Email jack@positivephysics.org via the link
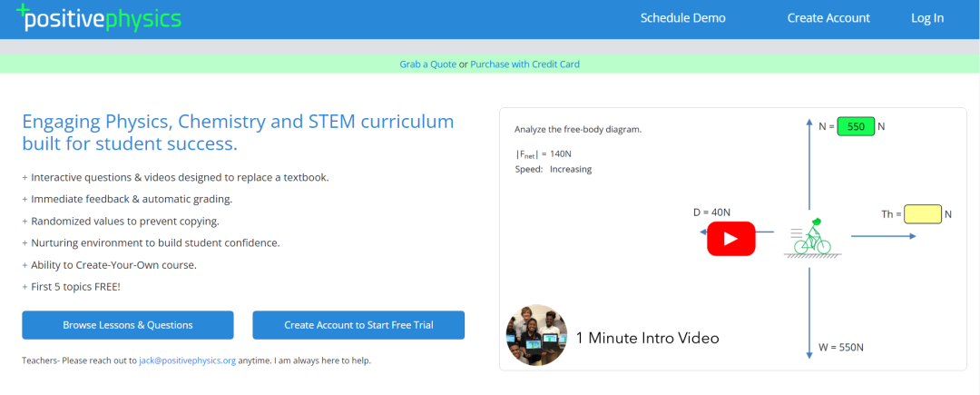Screen dimensions: 980x395 pyautogui.click(x=187, y=360)
